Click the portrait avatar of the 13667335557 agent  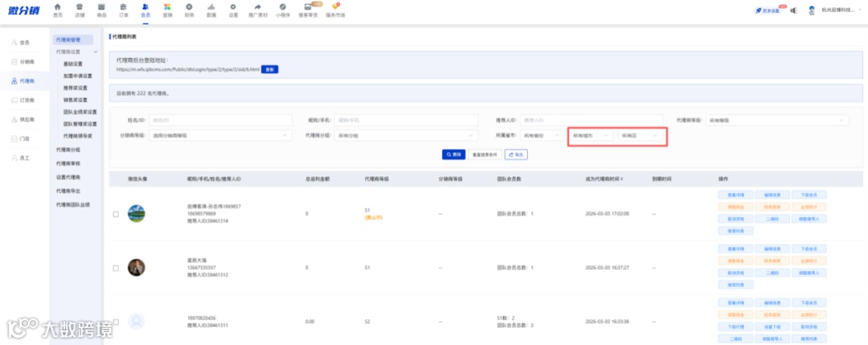136,268
